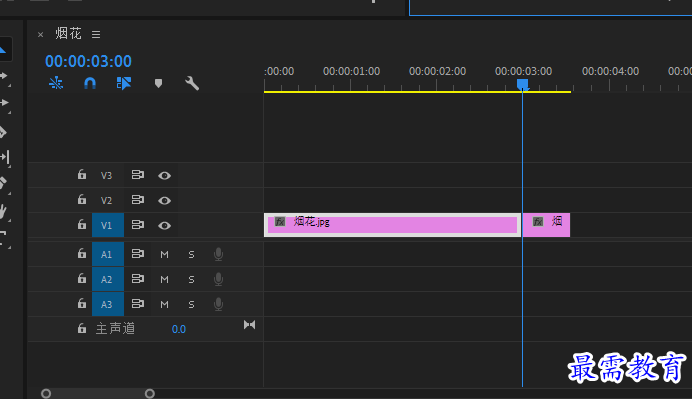Viewport: 692px width, 399px height.
Task: Toggle the Snap magnet icon
Action: point(90,83)
